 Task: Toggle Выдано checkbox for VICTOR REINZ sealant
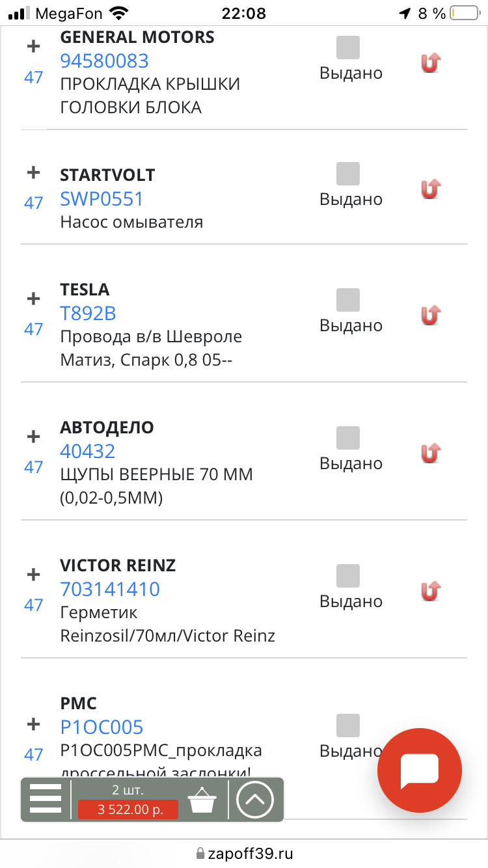(348, 576)
